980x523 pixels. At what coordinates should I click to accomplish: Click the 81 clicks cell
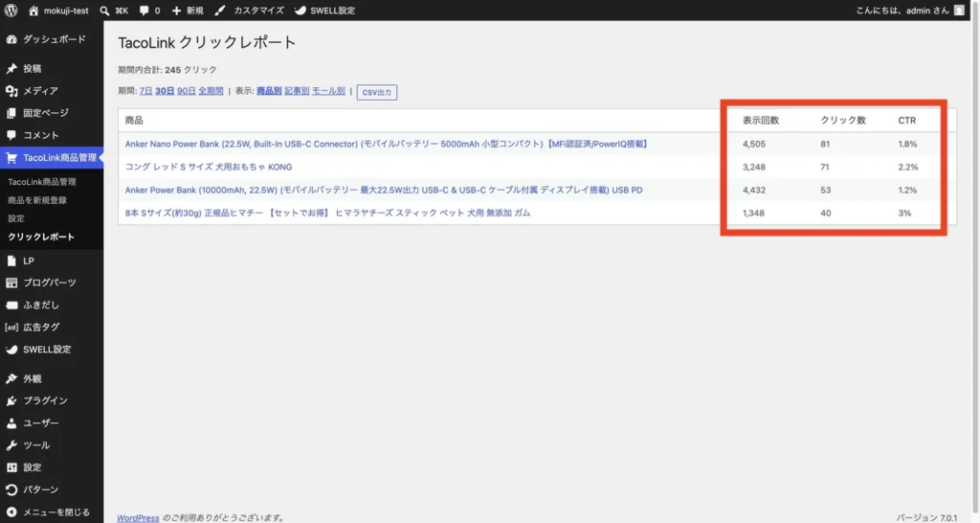pos(825,144)
